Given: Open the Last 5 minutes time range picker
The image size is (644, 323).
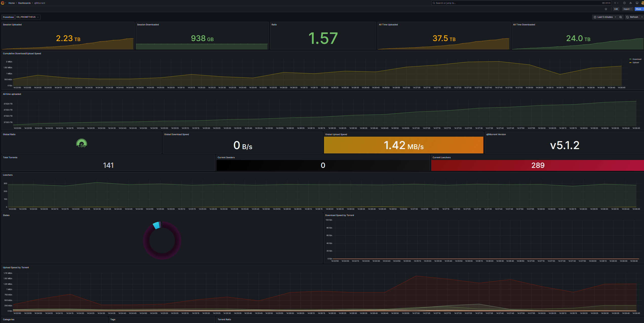Looking at the screenshot, I should click(x=605, y=17).
